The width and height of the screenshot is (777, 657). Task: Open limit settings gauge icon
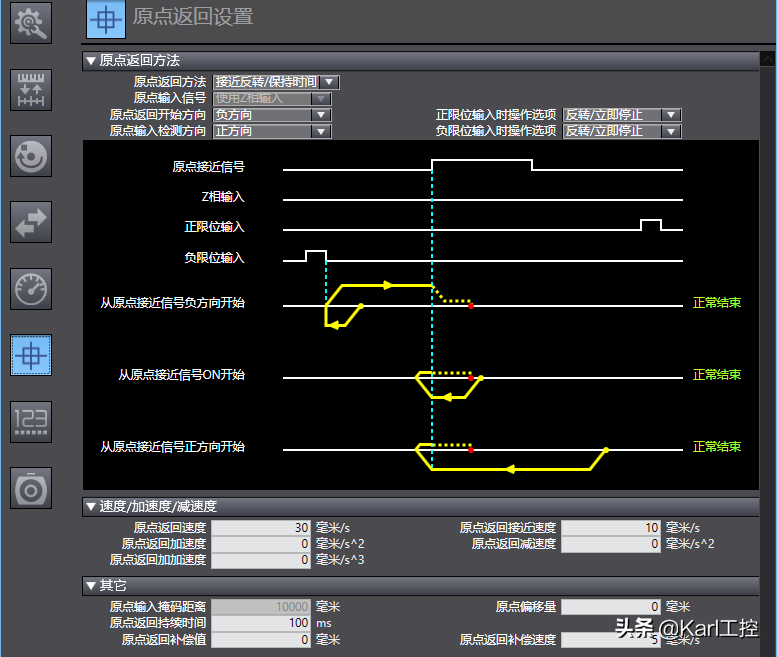coord(31,288)
